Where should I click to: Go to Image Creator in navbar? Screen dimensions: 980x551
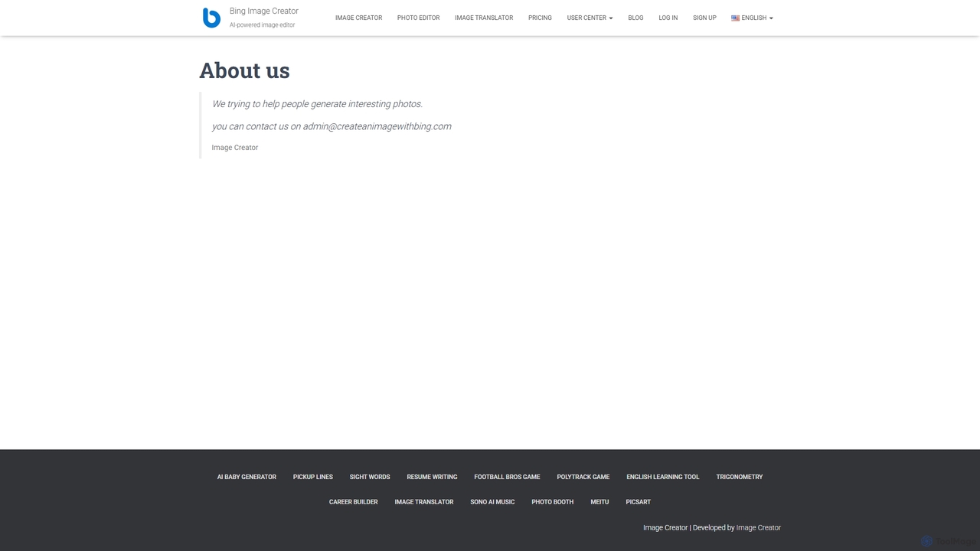[x=358, y=18]
